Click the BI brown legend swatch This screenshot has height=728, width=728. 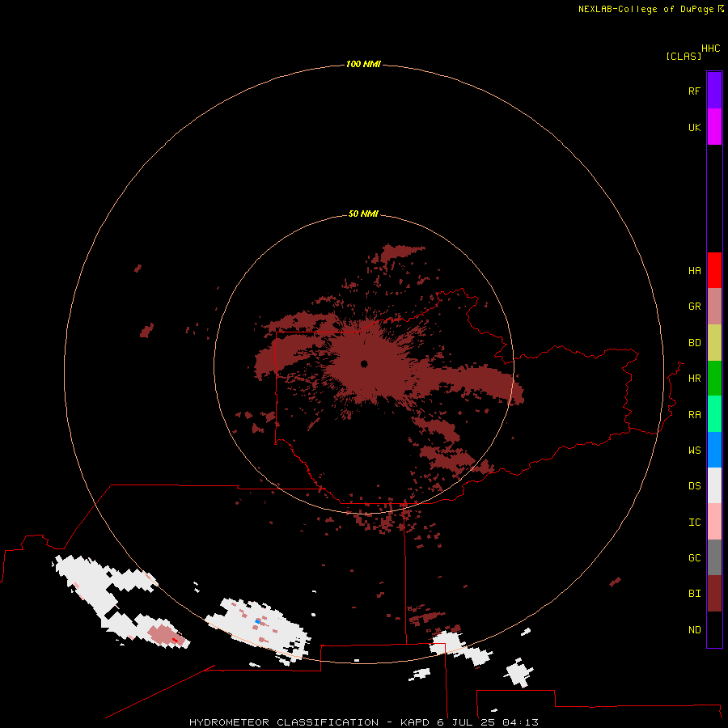714,594
